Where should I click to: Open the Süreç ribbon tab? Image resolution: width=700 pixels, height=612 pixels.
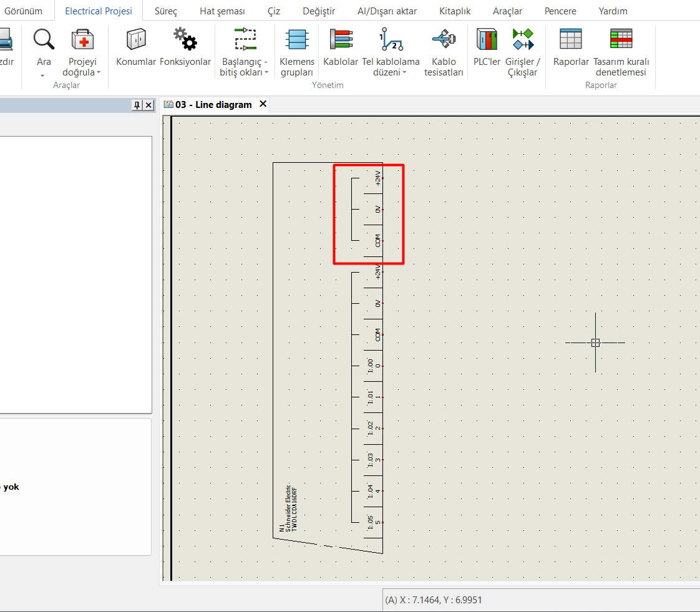(166, 11)
